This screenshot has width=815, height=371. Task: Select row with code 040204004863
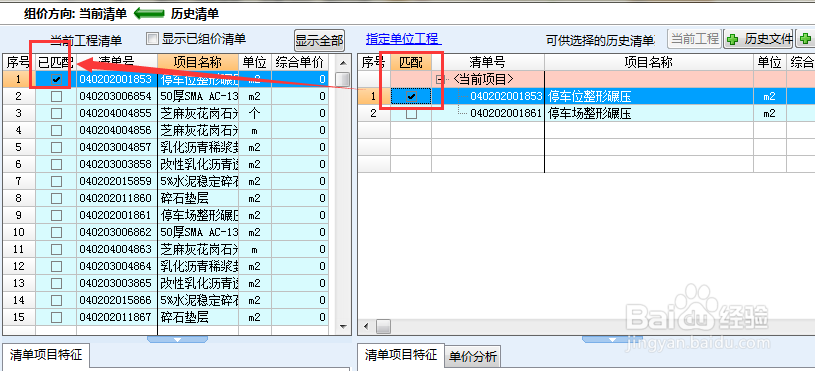coord(166,249)
